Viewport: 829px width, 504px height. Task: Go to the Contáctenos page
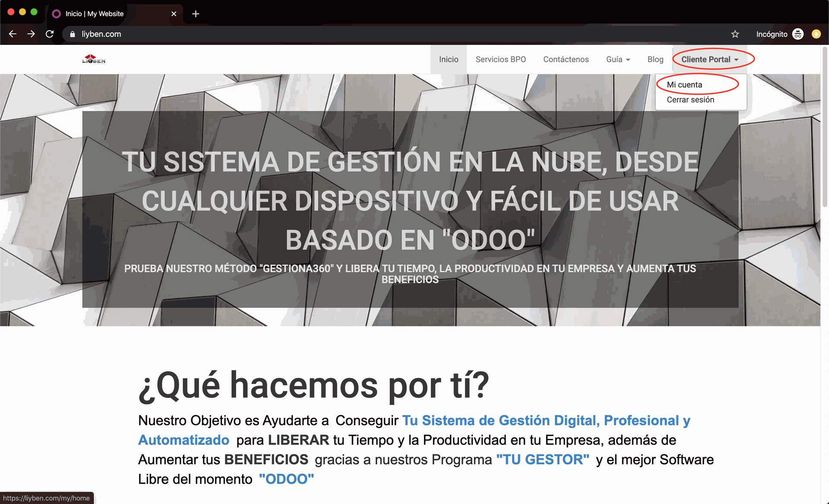[566, 60]
